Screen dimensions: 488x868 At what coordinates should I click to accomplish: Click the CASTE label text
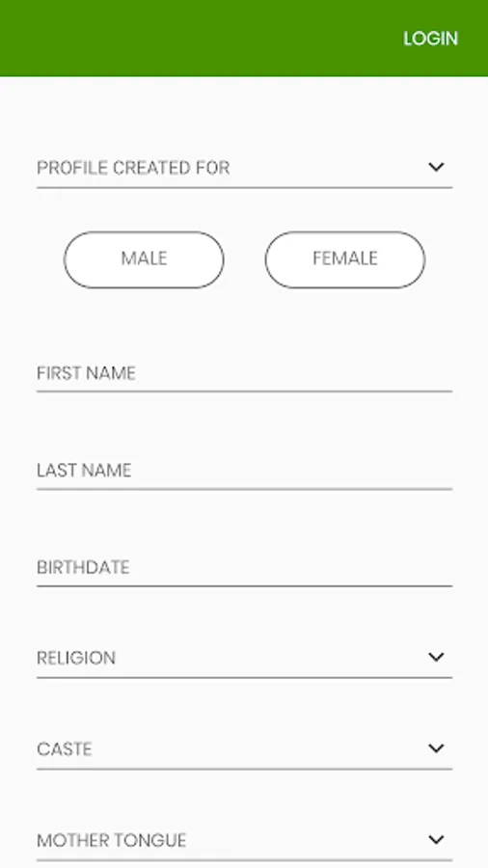tap(65, 749)
